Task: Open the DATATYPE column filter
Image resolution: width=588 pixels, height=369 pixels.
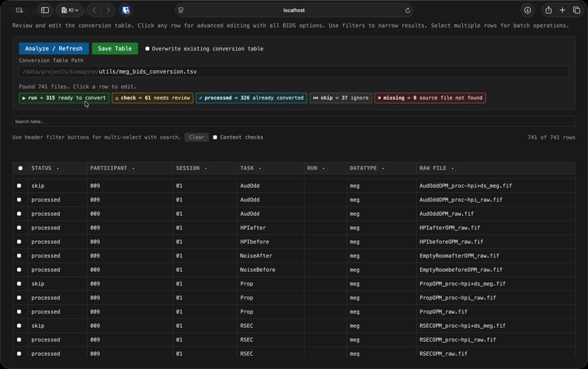Action: 383,168
